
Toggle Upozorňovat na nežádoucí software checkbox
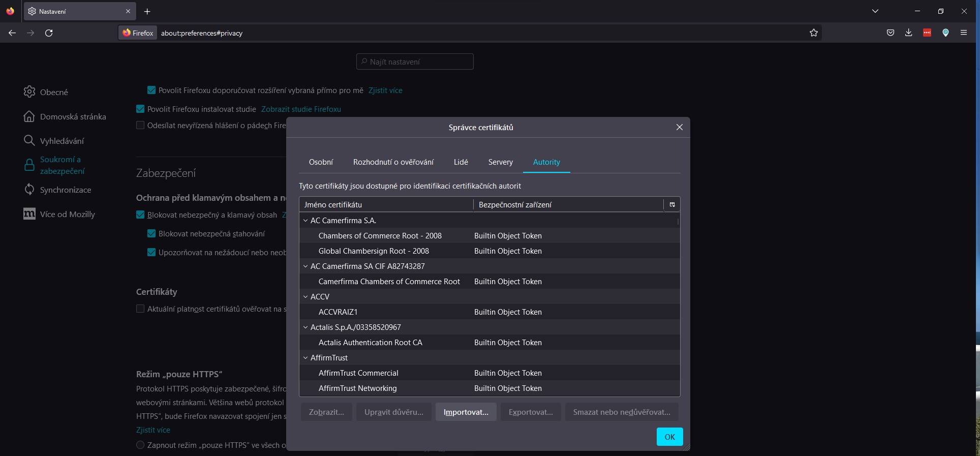click(151, 252)
